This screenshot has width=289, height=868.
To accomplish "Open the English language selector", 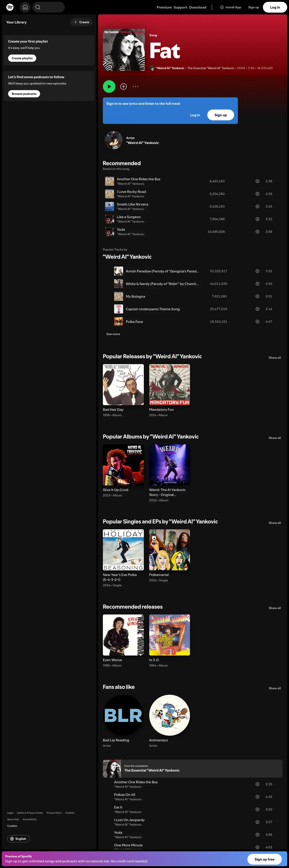I will pos(18,839).
